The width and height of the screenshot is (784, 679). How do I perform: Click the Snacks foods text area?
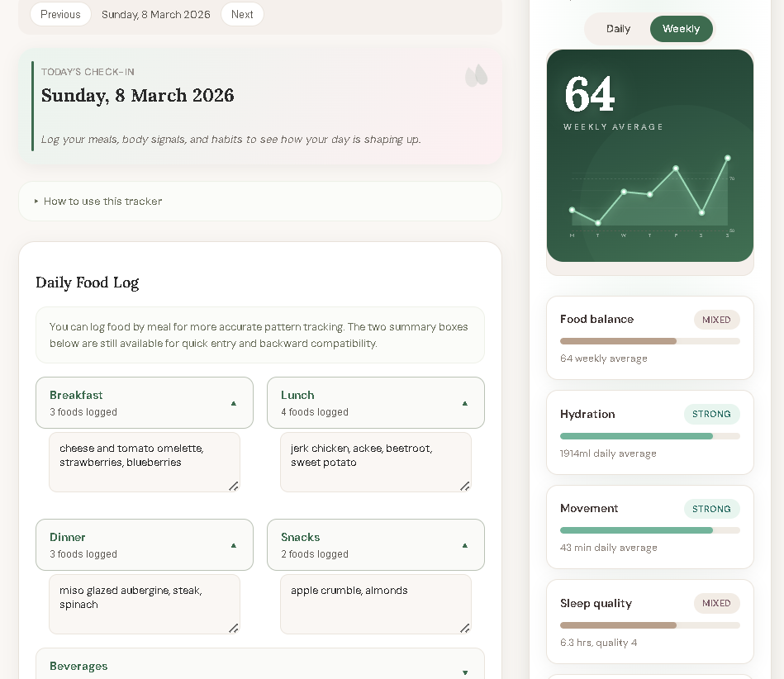(376, 604)
